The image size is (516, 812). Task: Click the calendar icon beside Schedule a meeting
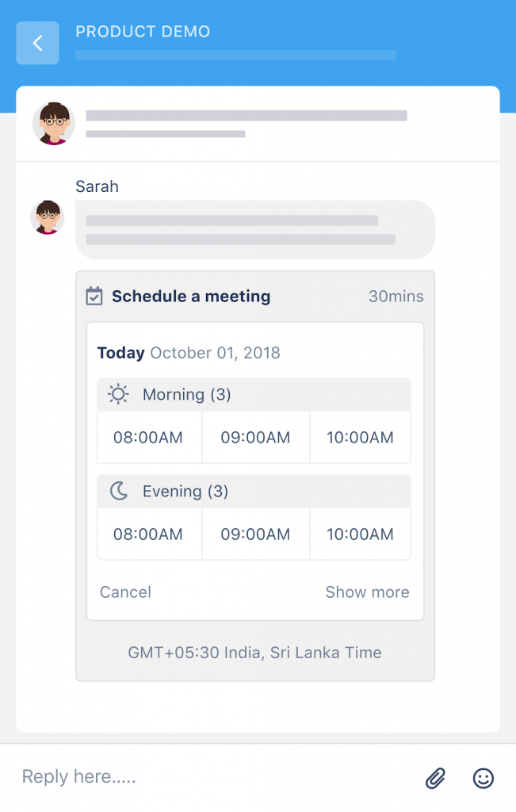[94, 296]
